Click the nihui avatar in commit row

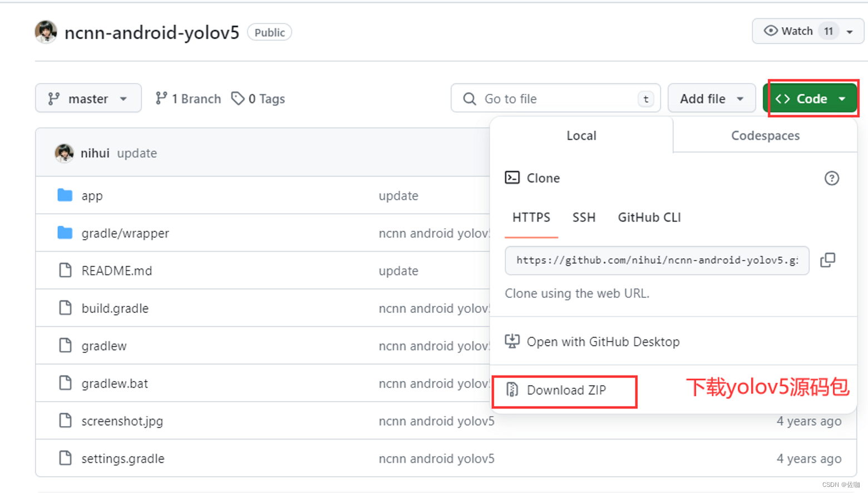pyautogui.click(x=64, y=153)
